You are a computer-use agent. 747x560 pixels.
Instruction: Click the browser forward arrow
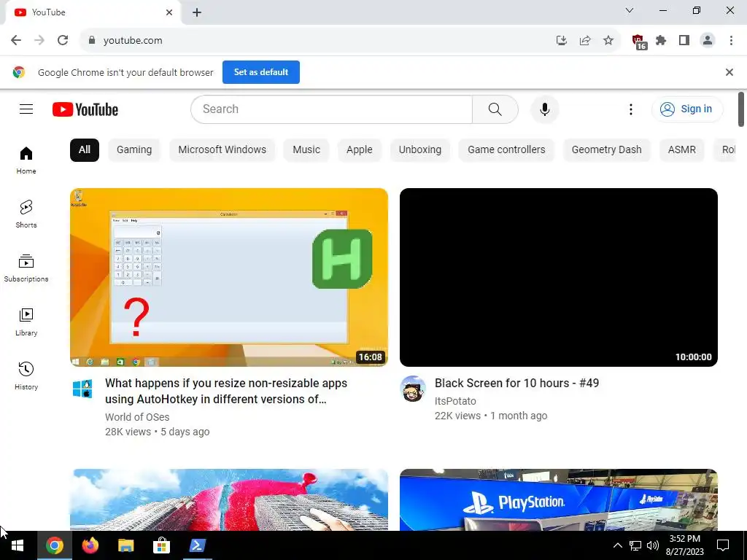tap(39, 40)
